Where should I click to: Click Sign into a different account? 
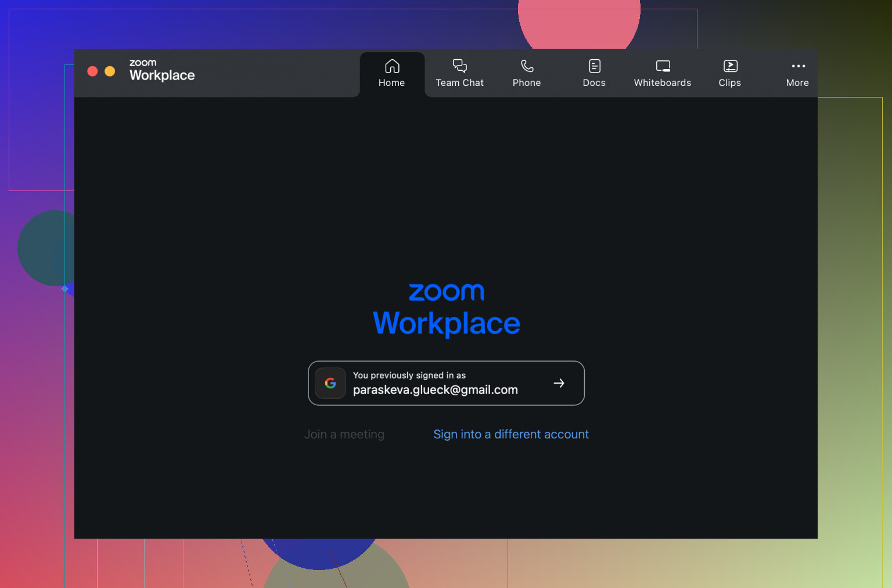click(511, 434)
